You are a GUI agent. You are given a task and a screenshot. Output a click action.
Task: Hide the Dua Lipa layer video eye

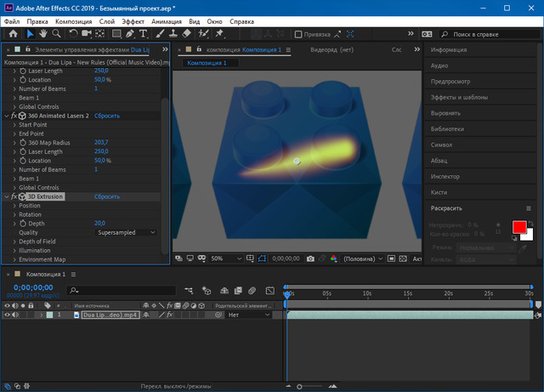(x=7, y=315)
